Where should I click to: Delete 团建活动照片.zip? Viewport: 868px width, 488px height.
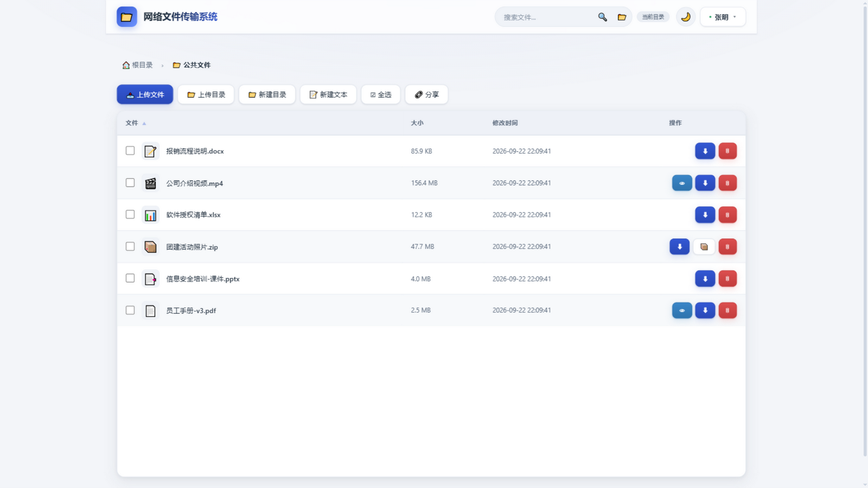click(727, 247)
